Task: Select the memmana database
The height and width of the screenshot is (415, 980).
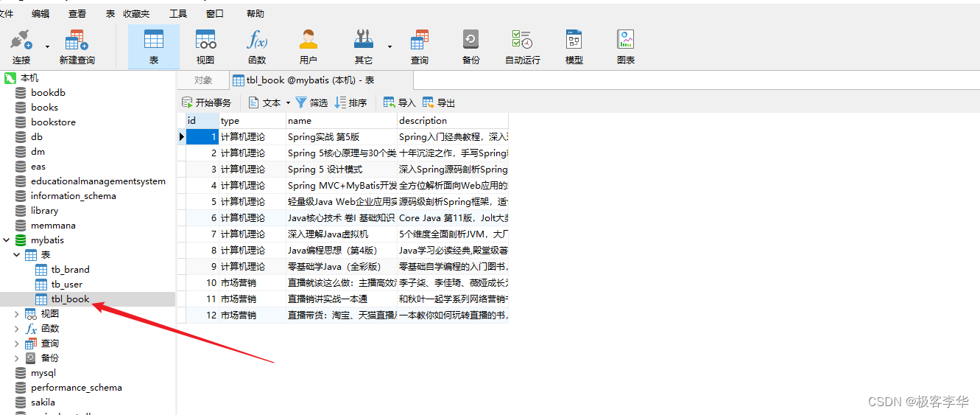Action: click(x=53, y=225)
